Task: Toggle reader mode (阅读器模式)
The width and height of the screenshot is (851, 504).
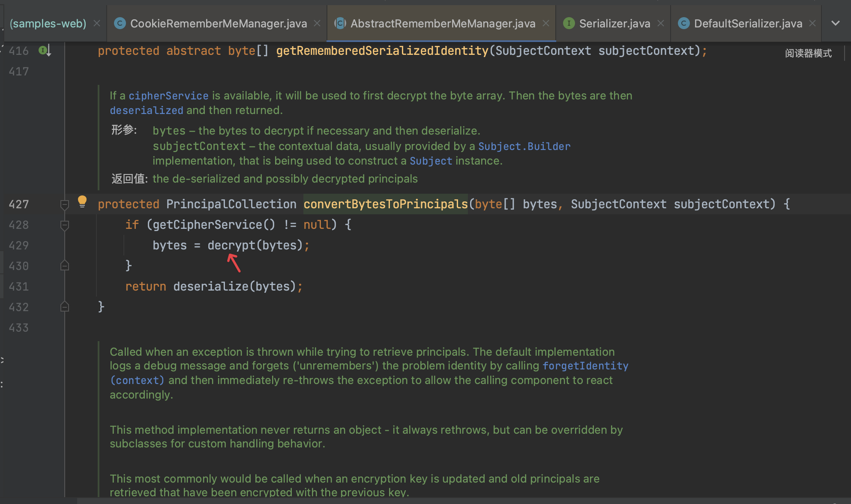Action: (808, 53)
